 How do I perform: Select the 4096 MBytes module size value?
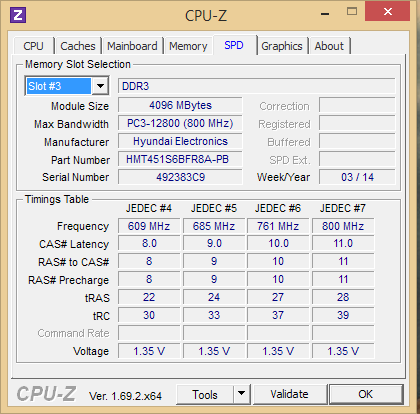[x=180, y=105]
